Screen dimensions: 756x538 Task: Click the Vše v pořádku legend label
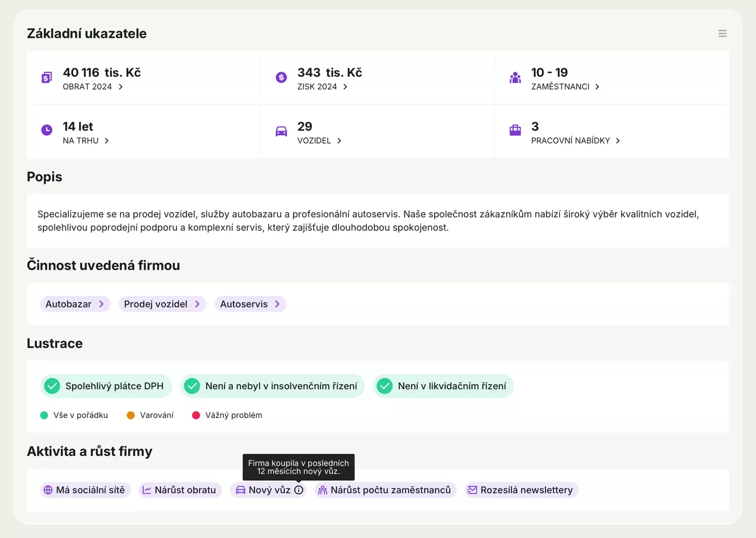[81, 415]
